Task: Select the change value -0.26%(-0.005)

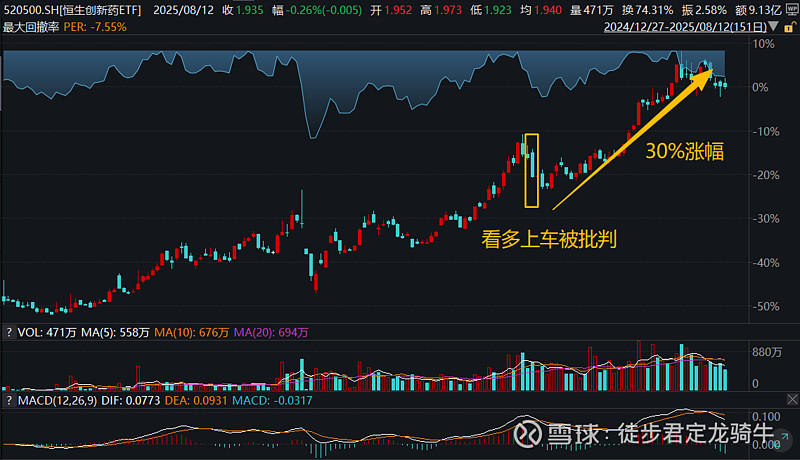Action: (x=317, y=10)
